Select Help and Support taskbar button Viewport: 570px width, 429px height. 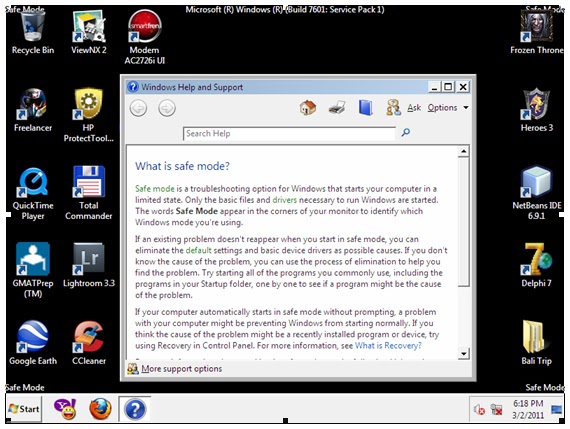(x=135, y=409)
